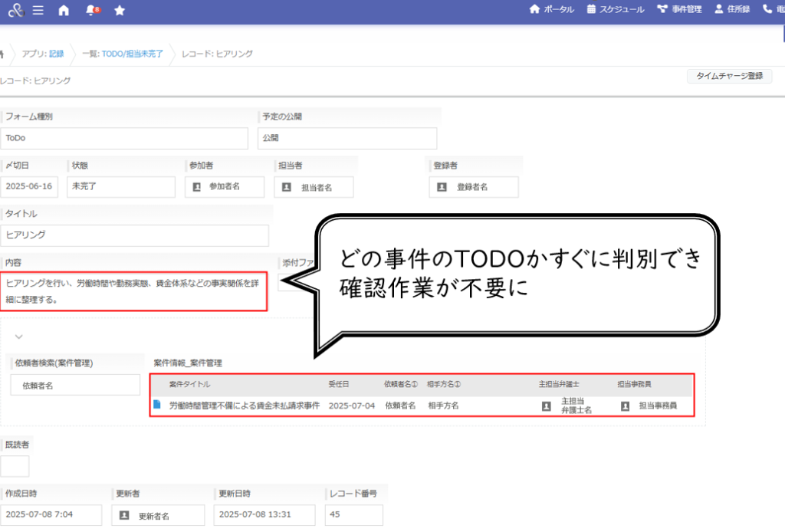
Task: Click the タイムチャージ登録 button
Action: click(729, 76)
